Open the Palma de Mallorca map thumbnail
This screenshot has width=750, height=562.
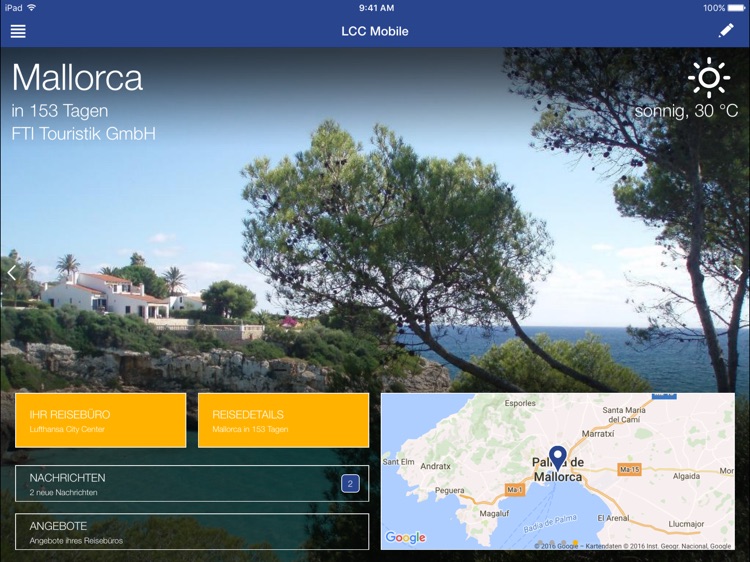click(558, 471)
